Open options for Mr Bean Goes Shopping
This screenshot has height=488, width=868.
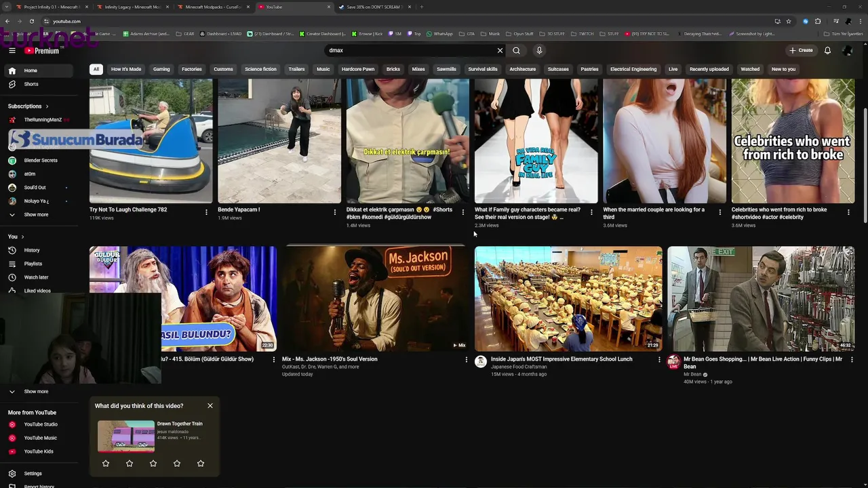[x=852, y=360]
